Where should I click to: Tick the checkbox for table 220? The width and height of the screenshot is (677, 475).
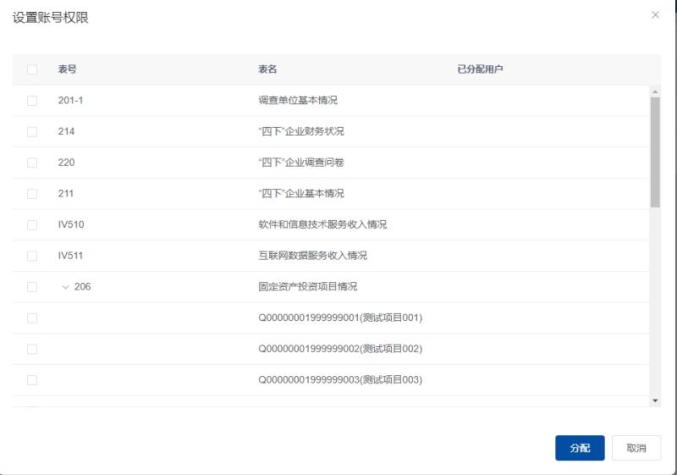(32, 162)
